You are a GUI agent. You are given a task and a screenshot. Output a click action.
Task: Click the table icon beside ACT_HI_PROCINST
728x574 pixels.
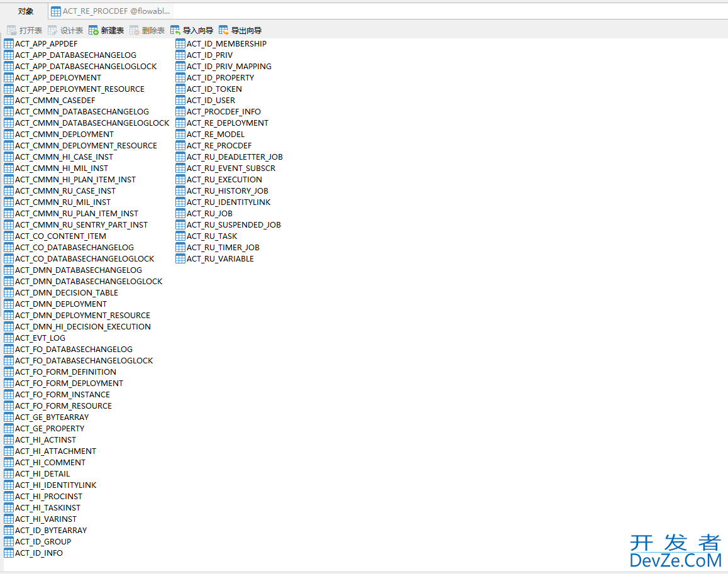tap(9, 497)
